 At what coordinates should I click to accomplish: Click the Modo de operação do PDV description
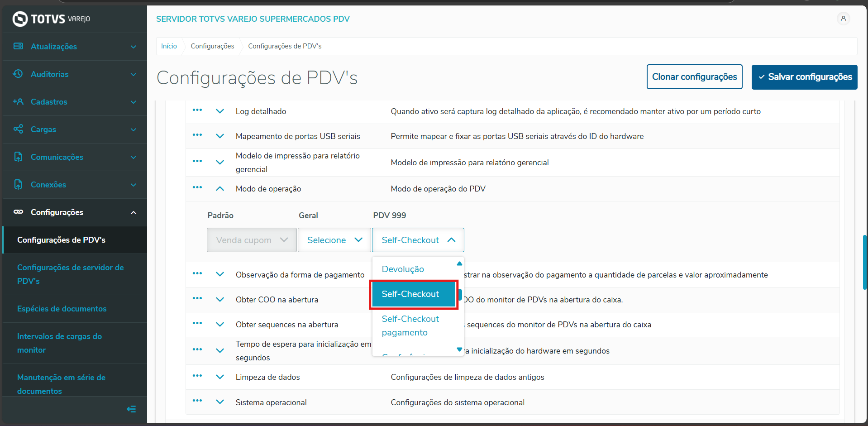(x=438, y=189)
